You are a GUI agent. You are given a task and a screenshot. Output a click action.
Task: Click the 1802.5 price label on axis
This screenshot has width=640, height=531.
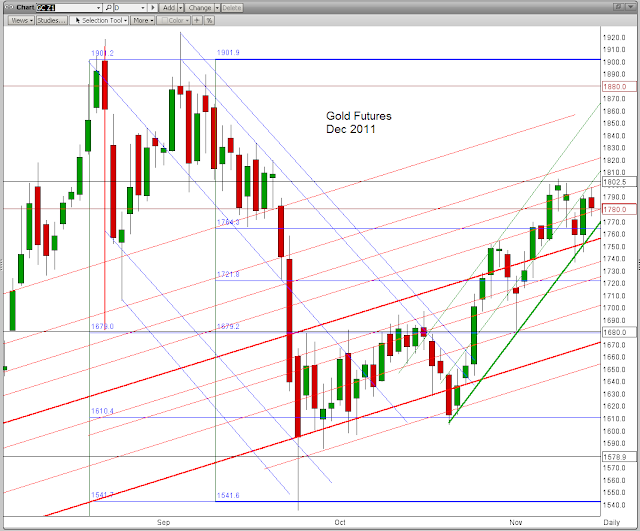619,182
